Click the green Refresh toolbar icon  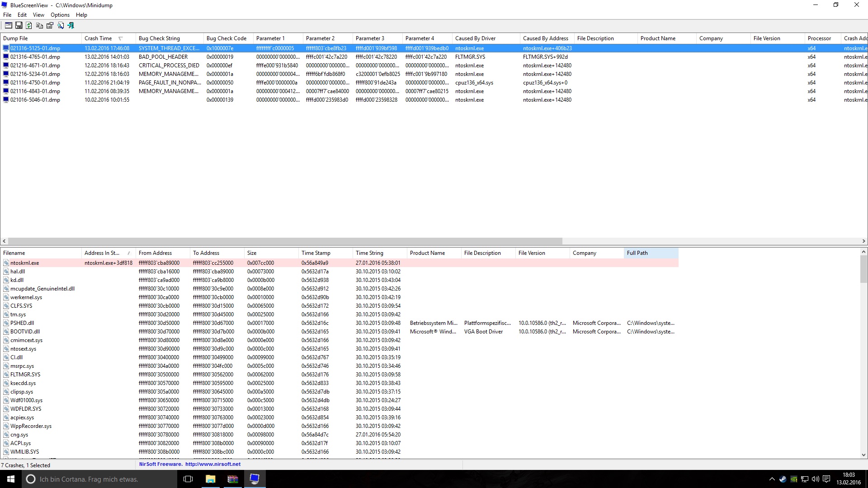coord(29,26)
